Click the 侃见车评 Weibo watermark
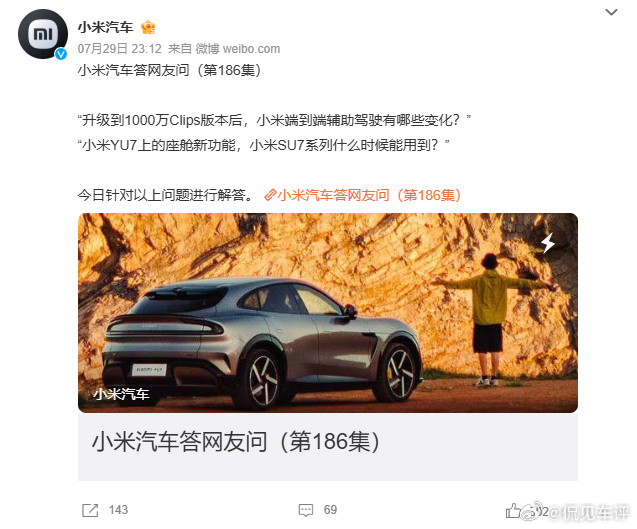 (x=577, y=513)
